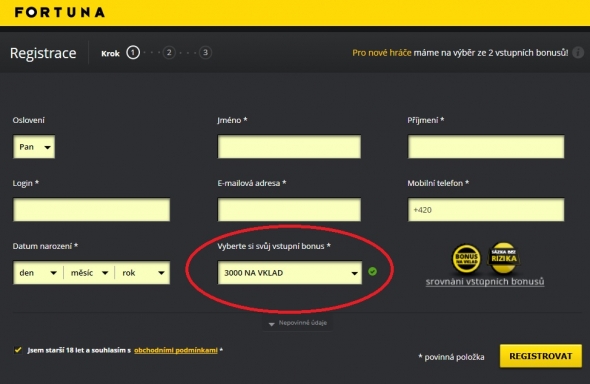Click the FORTUNA logo
Viewport: 590px width, 384px height.
(60, 12)
